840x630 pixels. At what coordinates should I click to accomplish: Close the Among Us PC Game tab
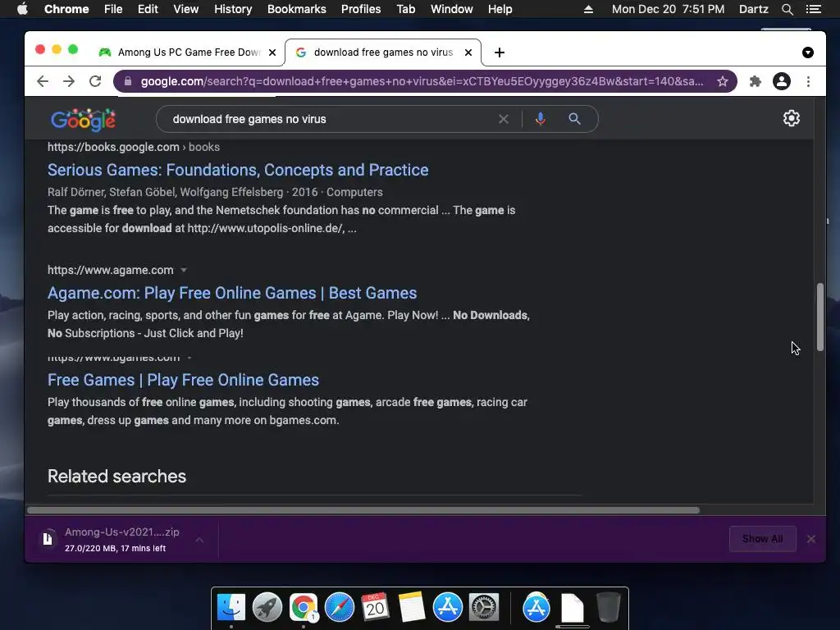(x=272, y=52)
